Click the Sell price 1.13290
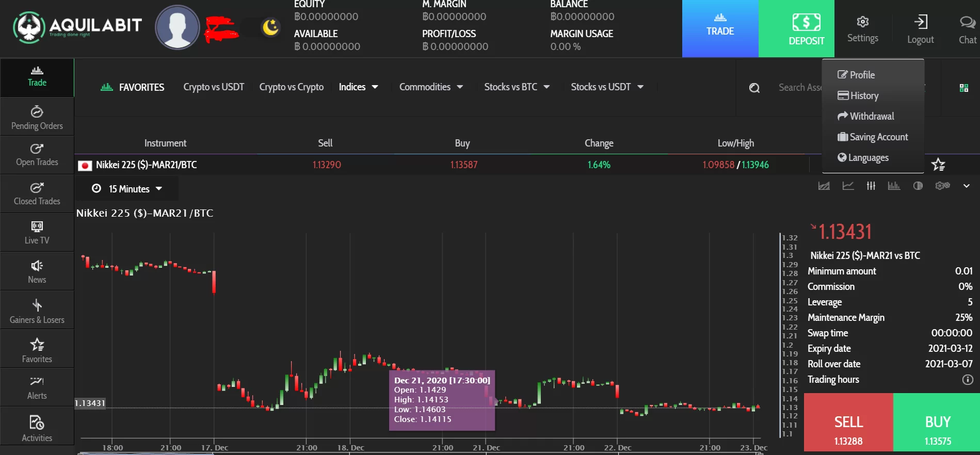 327,165
